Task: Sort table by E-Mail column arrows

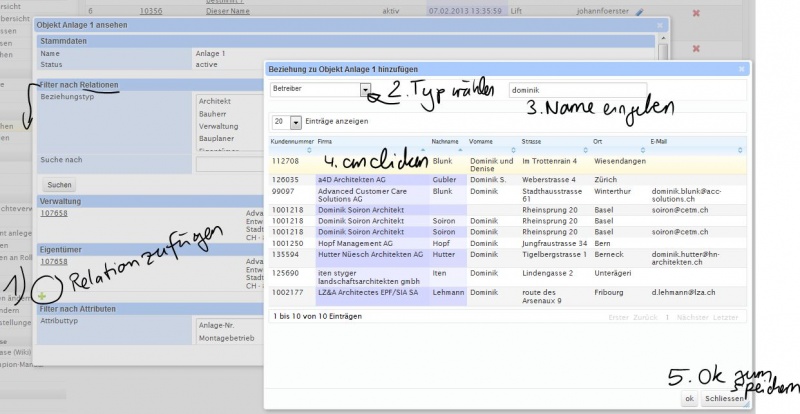Action: (x=740, y=150)
